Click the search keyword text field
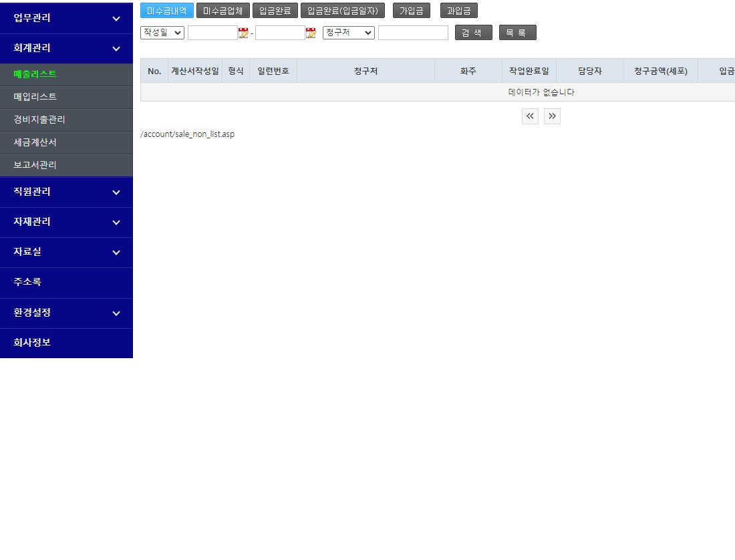Viewport: 735px width, 560px height. (413, 33)
